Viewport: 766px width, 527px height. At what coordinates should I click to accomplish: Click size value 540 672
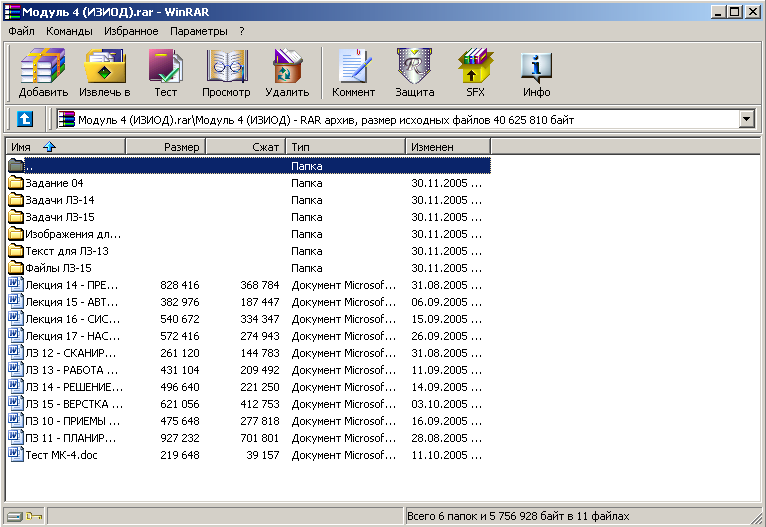click(x=180, y=319)
